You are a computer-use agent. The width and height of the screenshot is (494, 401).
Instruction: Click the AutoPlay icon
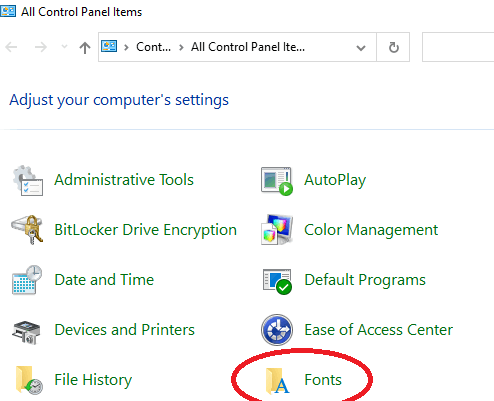pos(277,181)
